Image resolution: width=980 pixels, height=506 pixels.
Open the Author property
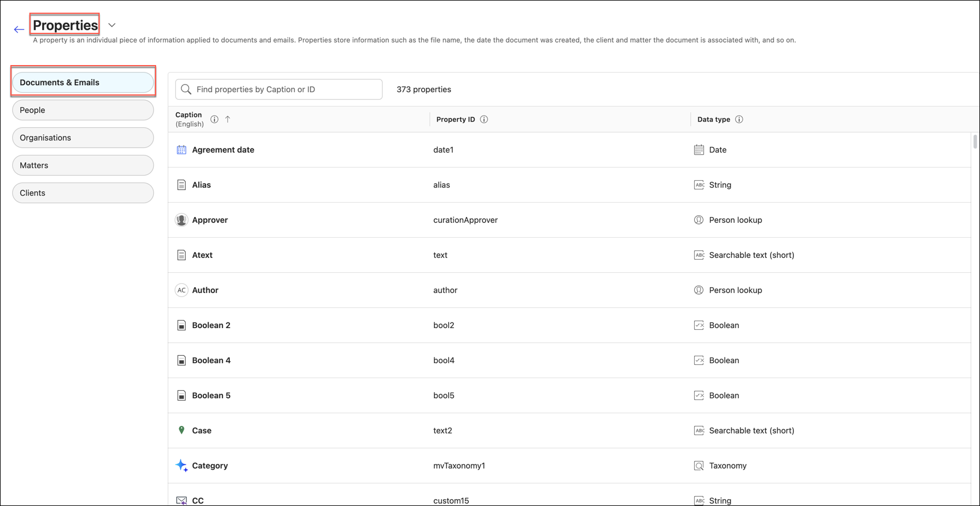[x=205, y=290]
